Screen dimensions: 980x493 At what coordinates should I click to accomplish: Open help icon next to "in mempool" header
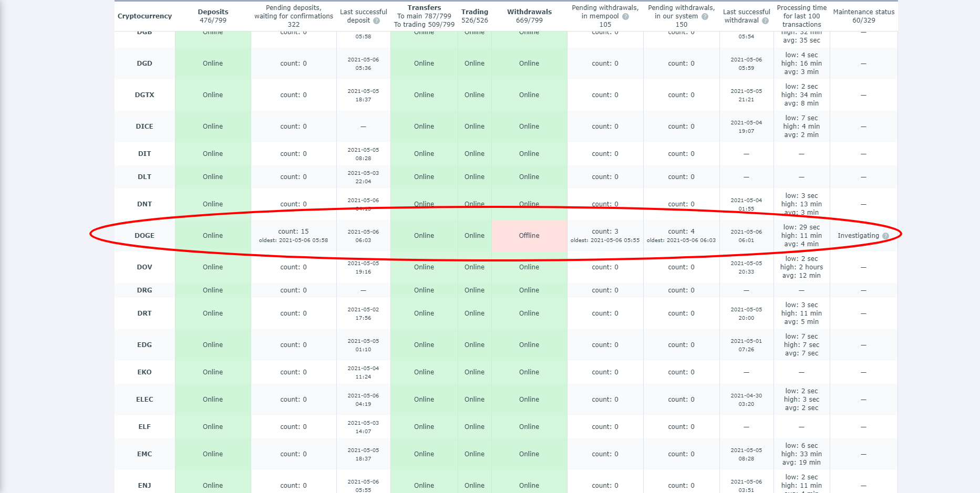pos(625,16)
